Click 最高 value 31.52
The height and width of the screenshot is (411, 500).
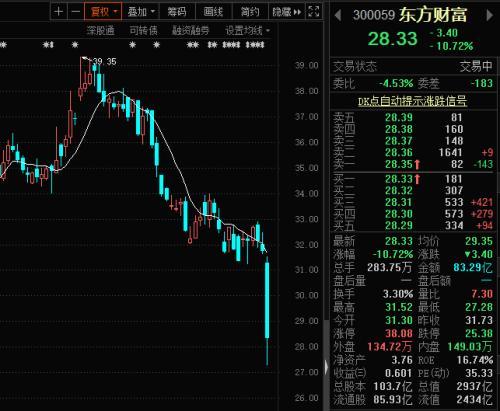(x=399, y=307)
